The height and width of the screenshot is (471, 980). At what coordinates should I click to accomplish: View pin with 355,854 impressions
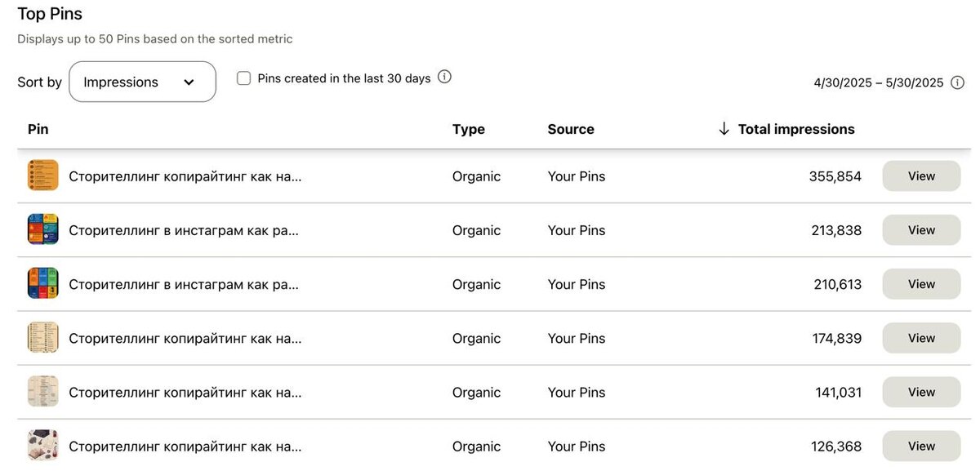920,176
